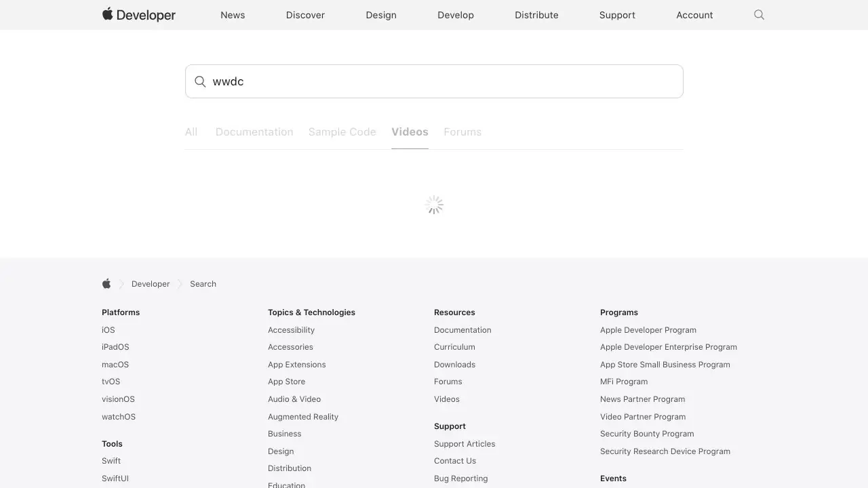This screenshot has height=488, width=868.
Task: Open the App Store Small Business Program link
Action: (665, 365)
